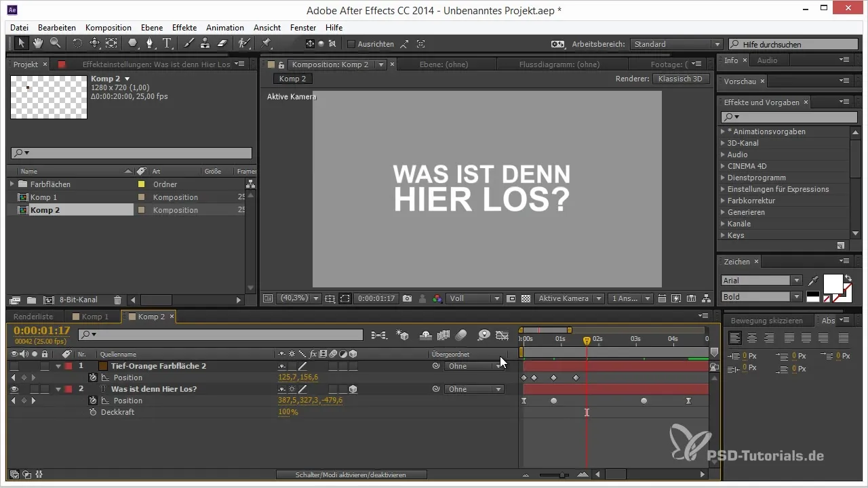Viewport: 868px width, 488px height.
Task: Click the Klassisch 3D renderer button
Action: (682, 79)
